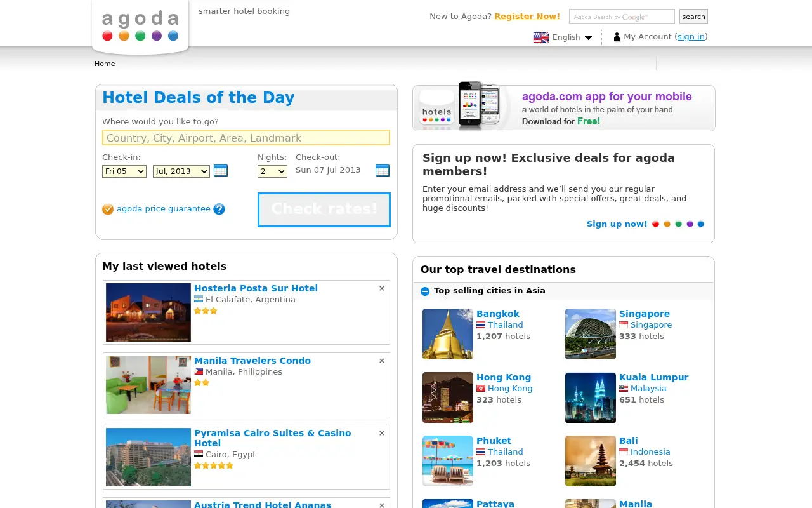
Task: Click the UK/US language flag icon
Action: point(541,37)
